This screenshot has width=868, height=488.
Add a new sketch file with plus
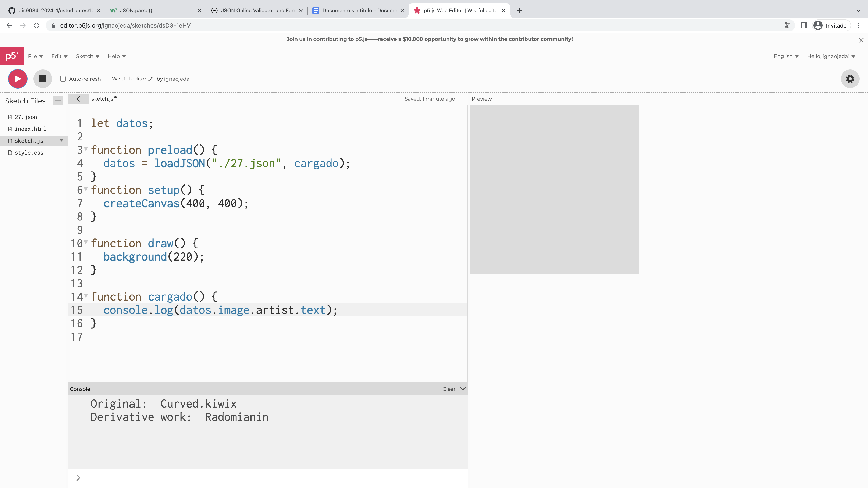[x=58, y=101]
